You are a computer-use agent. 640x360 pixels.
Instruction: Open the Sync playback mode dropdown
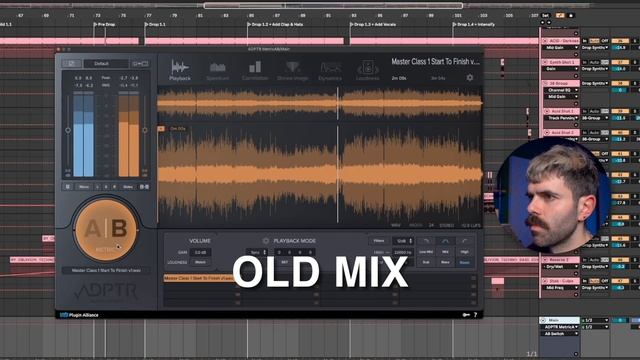tap(257, 252)
